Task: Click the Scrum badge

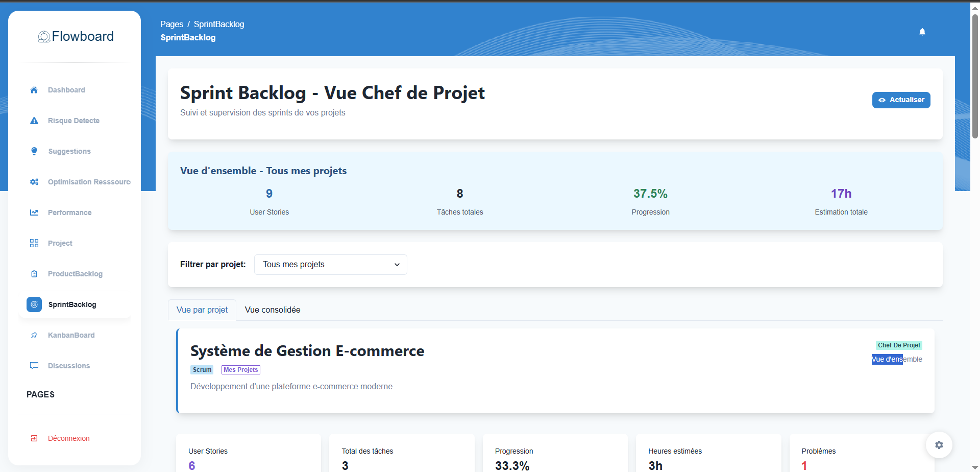Action: (x=202, y=370)
